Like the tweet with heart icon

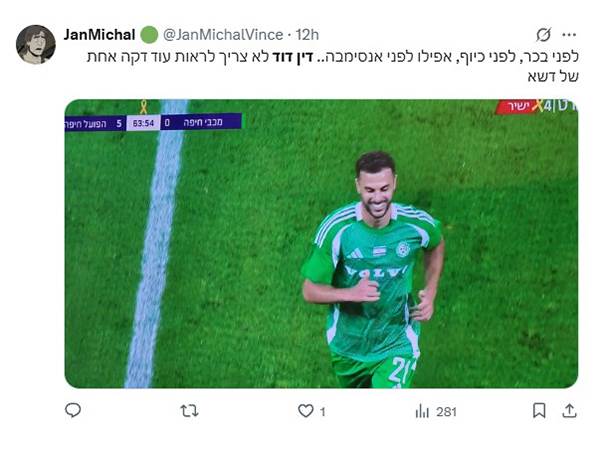pyautogui.click(x=305, y=411)
